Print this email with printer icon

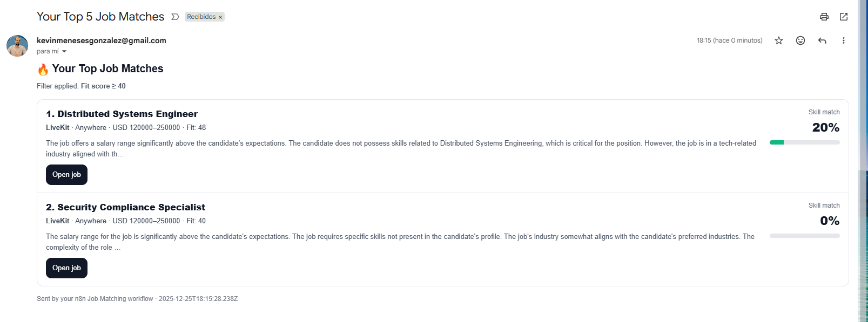(824, 17)
